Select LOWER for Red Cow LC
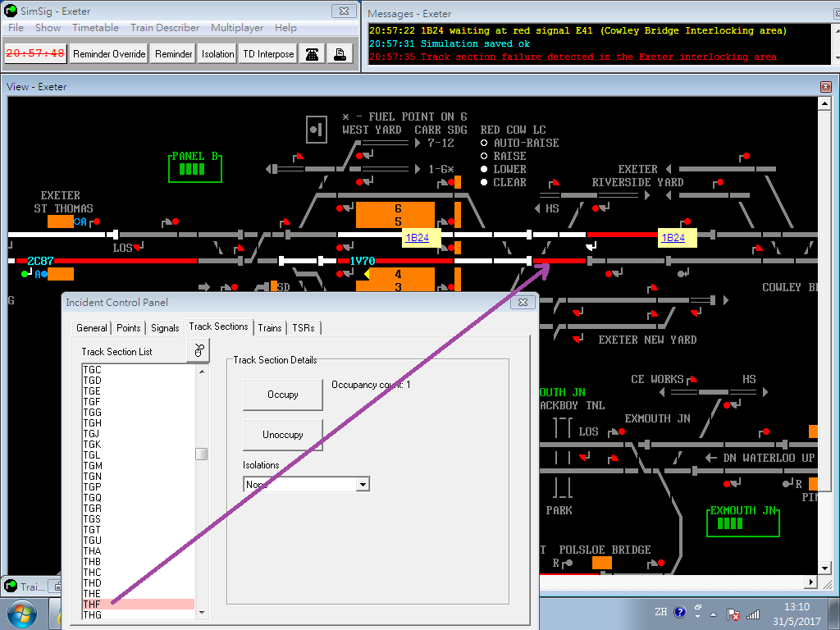This screenshot has height=630, width=840. point(484,169)
